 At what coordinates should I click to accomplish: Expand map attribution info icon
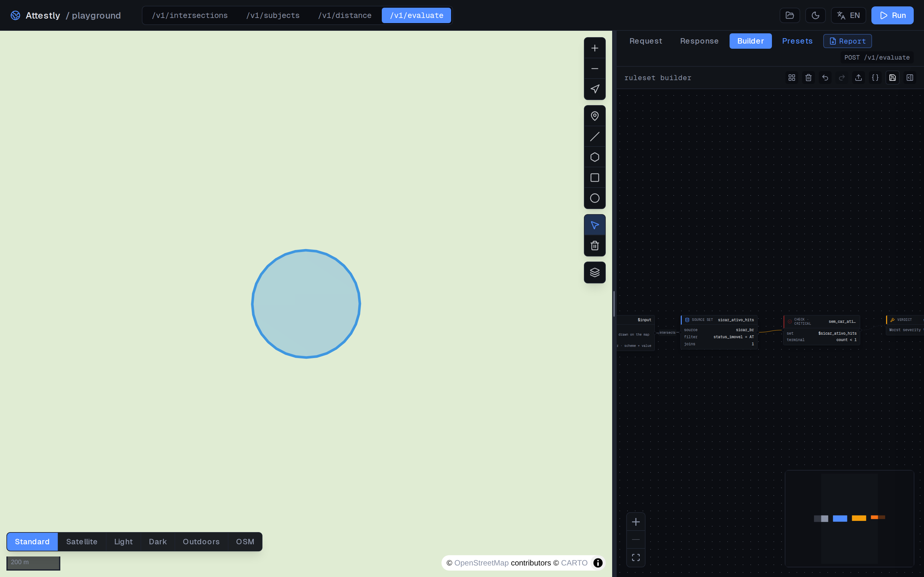click(597, 563)
